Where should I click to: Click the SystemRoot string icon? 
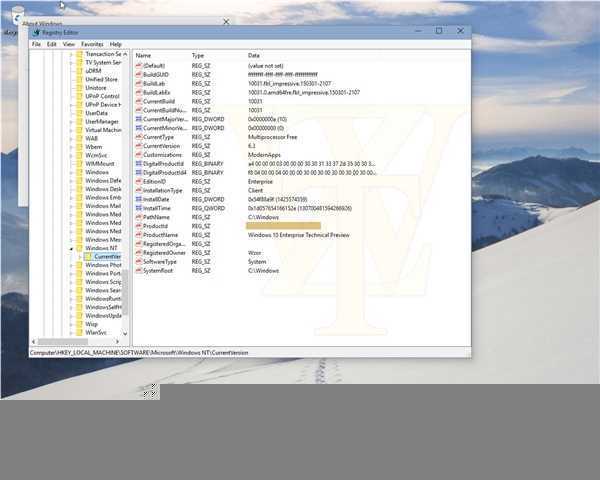click(x=139, y=271)
